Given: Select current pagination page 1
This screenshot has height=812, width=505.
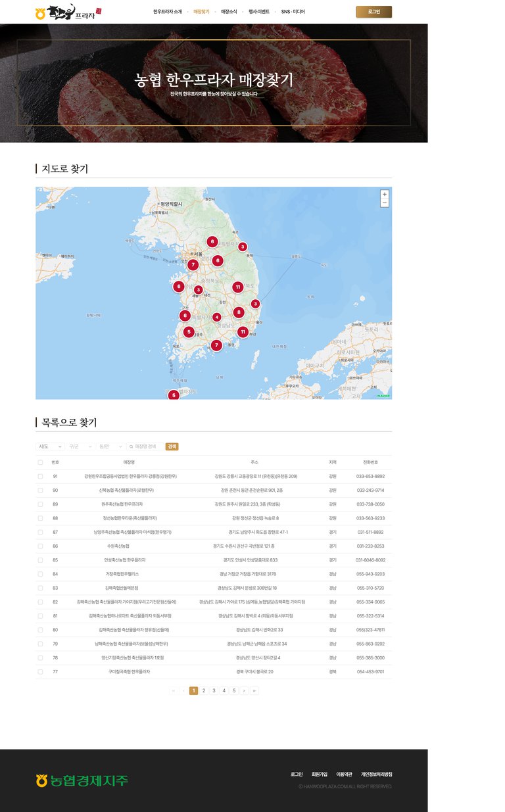Looking at the screenshot, I should point(194,691).
